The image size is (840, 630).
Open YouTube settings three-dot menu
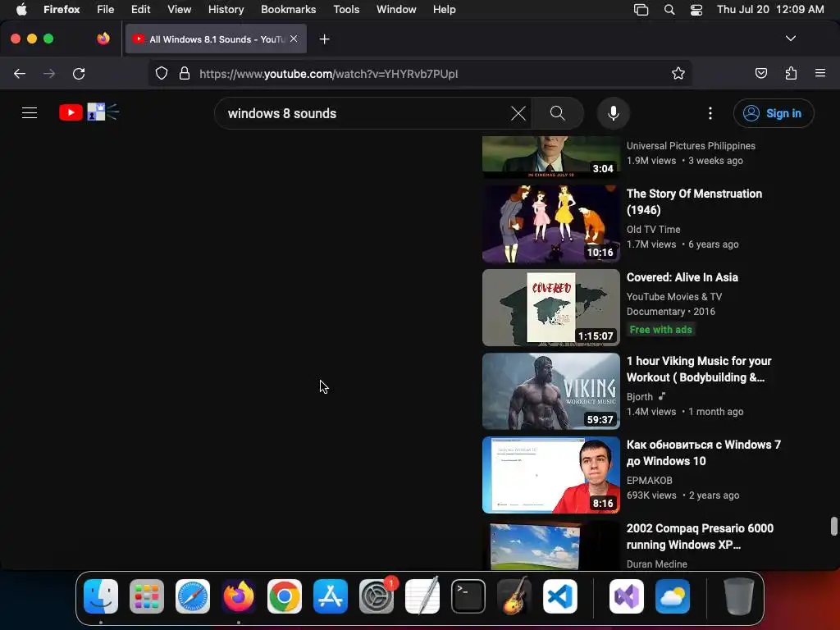pos(710,113)
